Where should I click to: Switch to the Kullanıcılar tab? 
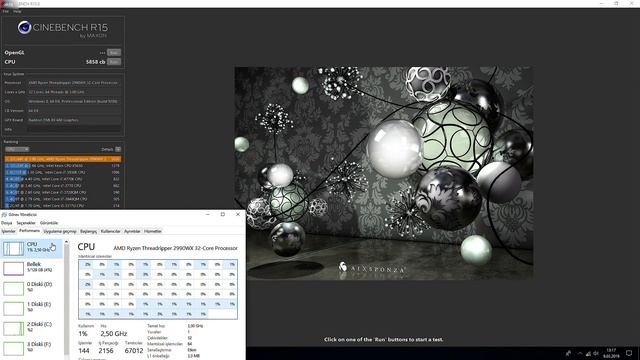[111, 231]
